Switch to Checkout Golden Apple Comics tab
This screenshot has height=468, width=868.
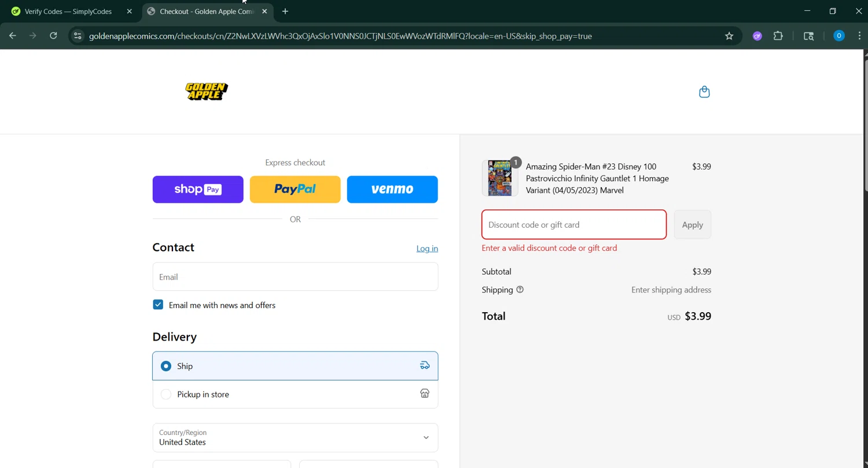(x=207, y=11)
